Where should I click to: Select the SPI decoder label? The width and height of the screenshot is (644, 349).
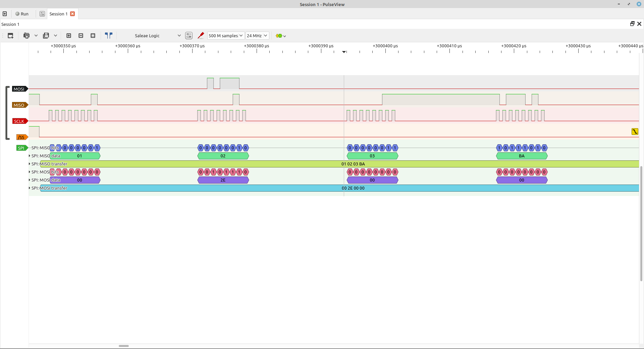[22, 148]
